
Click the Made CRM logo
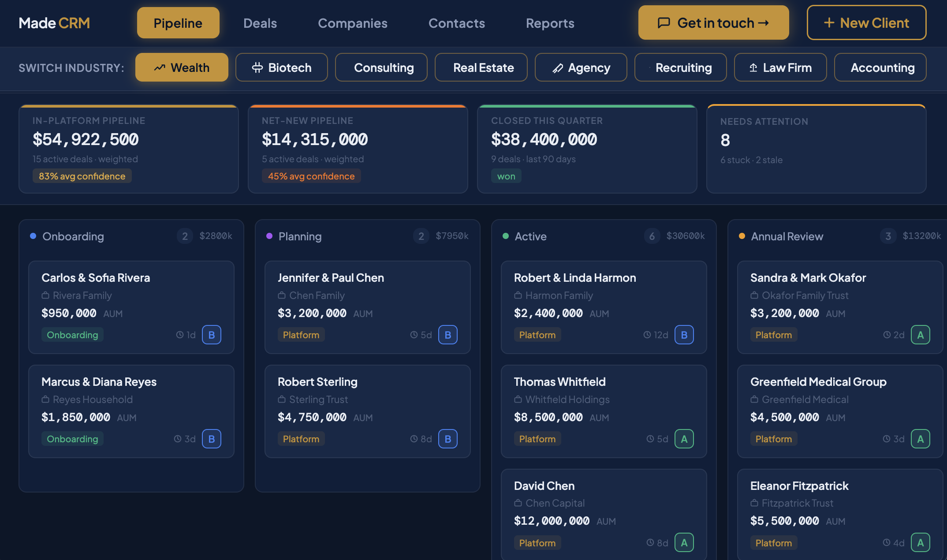click(x=54, y=23)
